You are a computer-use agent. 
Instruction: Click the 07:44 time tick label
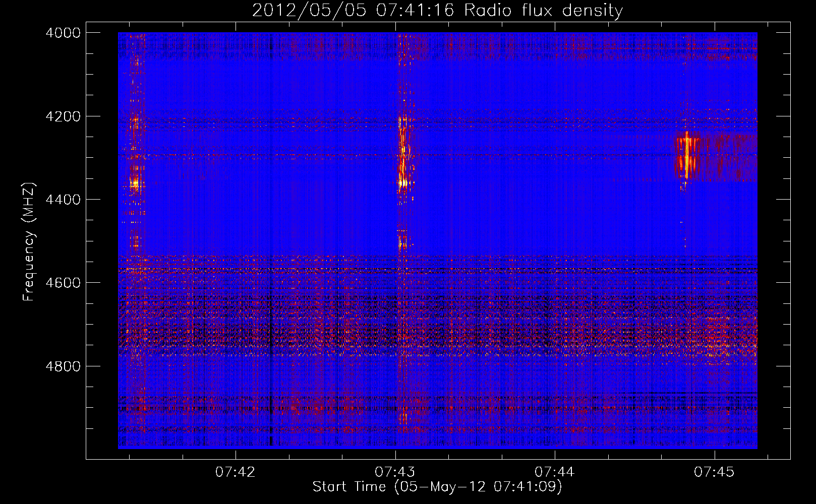click(x=554, y=472)
